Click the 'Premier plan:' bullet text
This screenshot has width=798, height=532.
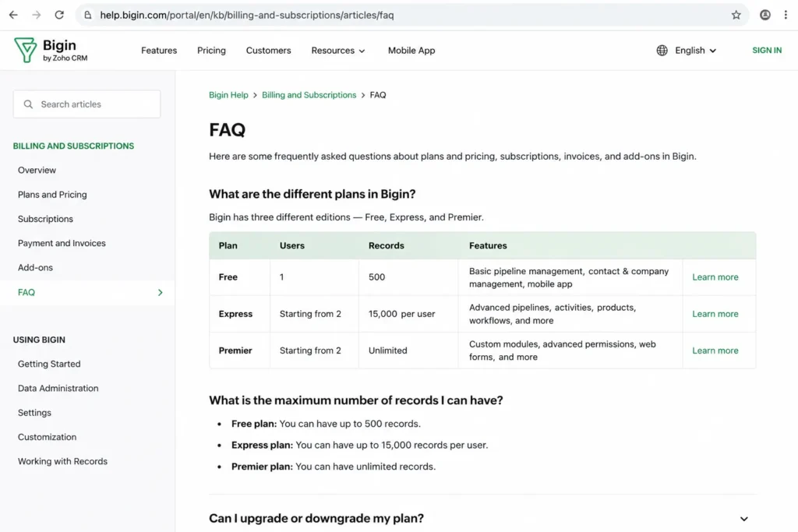coord(262,467)
